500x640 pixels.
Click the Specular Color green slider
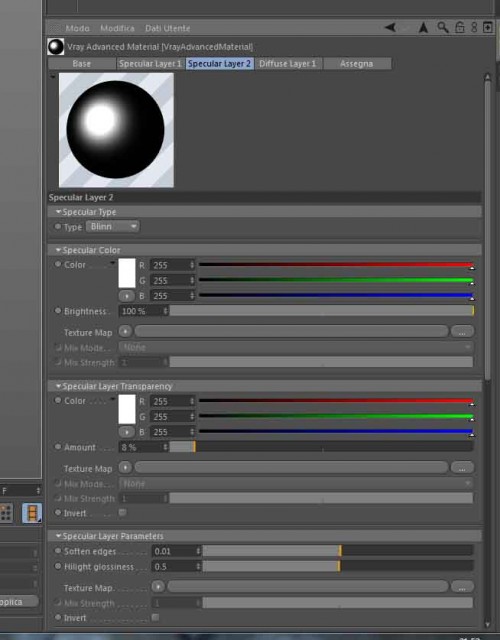coord(336,280)
